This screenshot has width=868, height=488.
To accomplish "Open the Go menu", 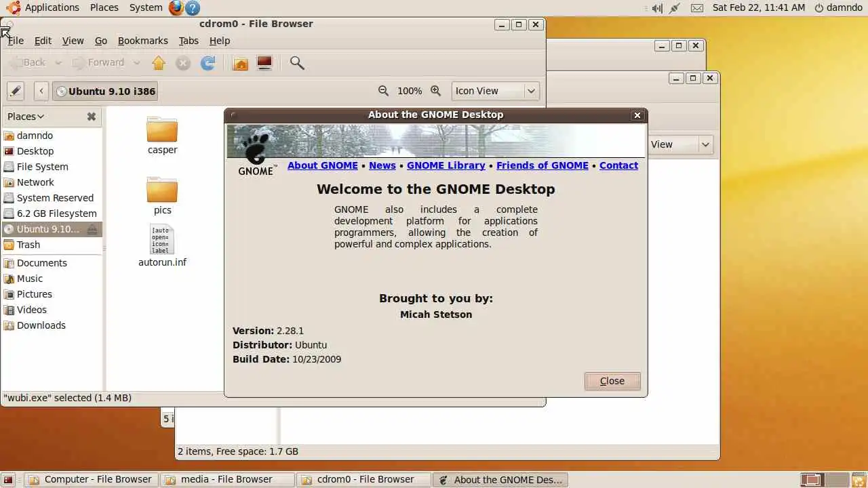I will click(101, 41).
